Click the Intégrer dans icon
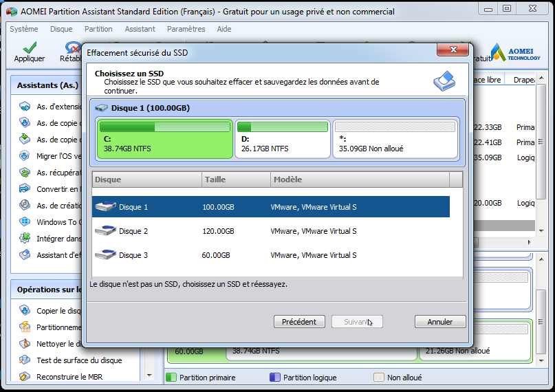The image size is (555, 392). [25, 238]
